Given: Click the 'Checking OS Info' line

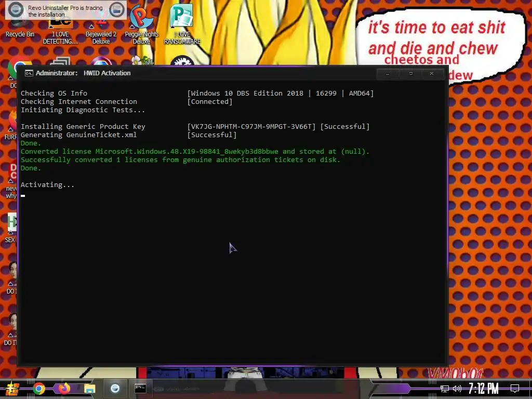Looking at the screenshot, I should tap(54, 94).
